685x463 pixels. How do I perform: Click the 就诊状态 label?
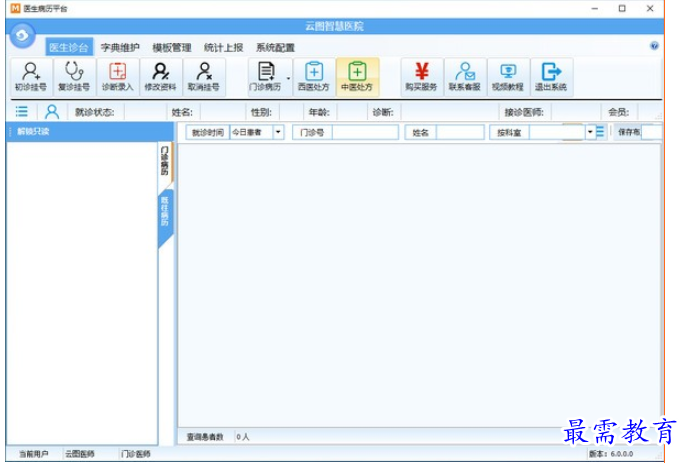tap(94, 112)
